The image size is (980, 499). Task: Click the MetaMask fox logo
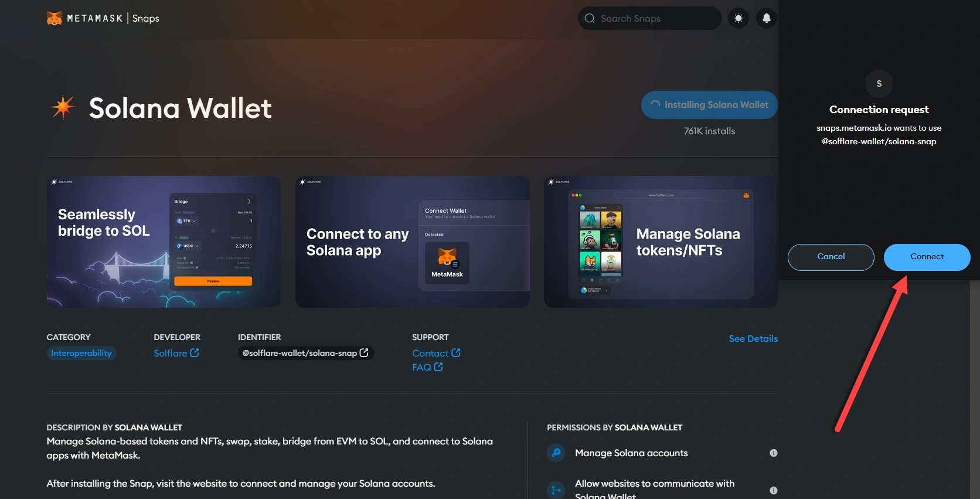point(55,18)
